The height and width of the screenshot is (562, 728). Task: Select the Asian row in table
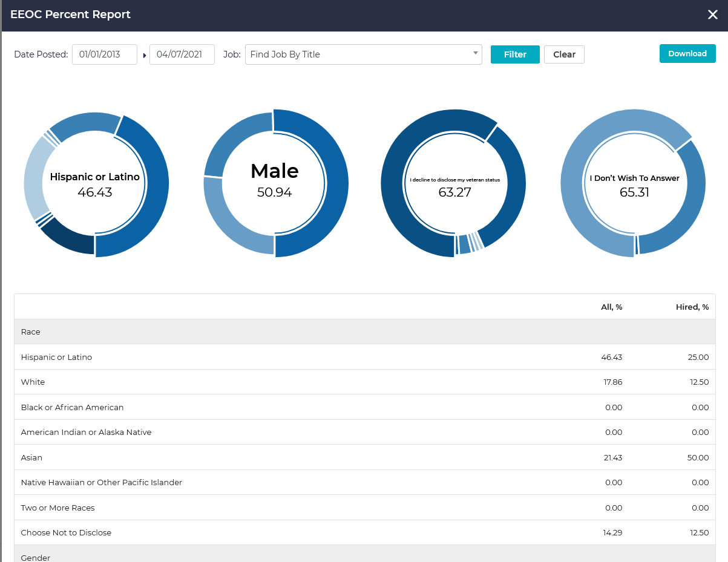pyautogui.click(x=364, y=457)
